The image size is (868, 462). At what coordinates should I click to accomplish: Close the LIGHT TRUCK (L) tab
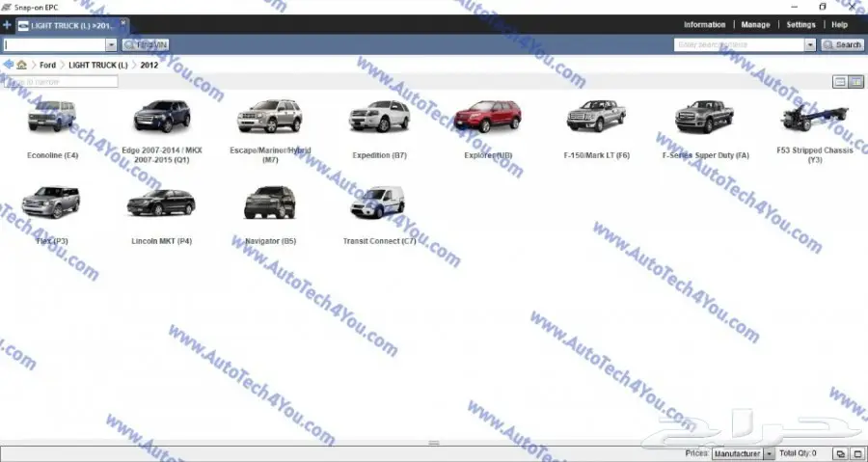click(x=122, y=23)
